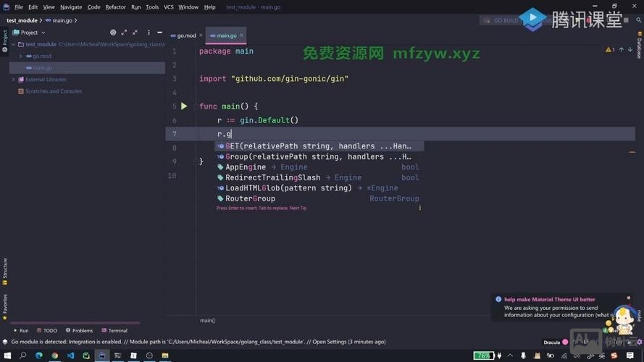This screenshot has height=362, width=644.
Task: Open file explorer from taskbar
Action: 165,355
